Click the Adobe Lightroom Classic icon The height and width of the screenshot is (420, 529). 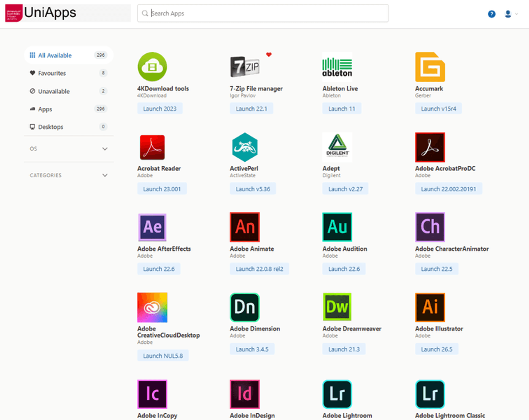point(430,394)
